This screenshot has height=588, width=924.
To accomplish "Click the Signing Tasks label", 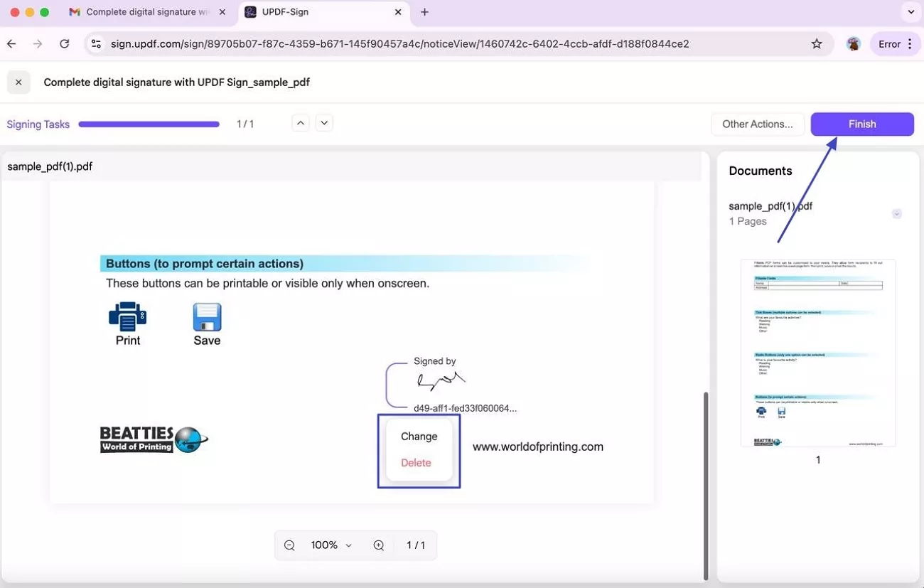I will [38, 124].
